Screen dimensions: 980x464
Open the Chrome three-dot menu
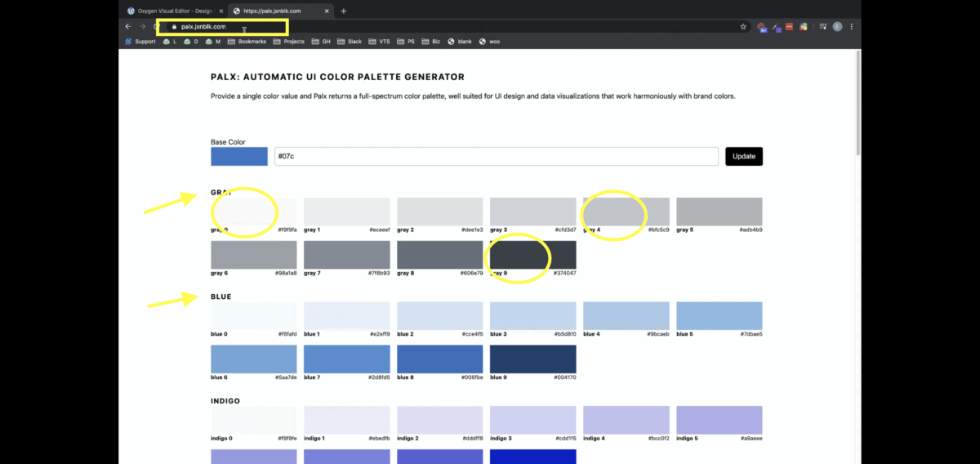tap(851, 27)
